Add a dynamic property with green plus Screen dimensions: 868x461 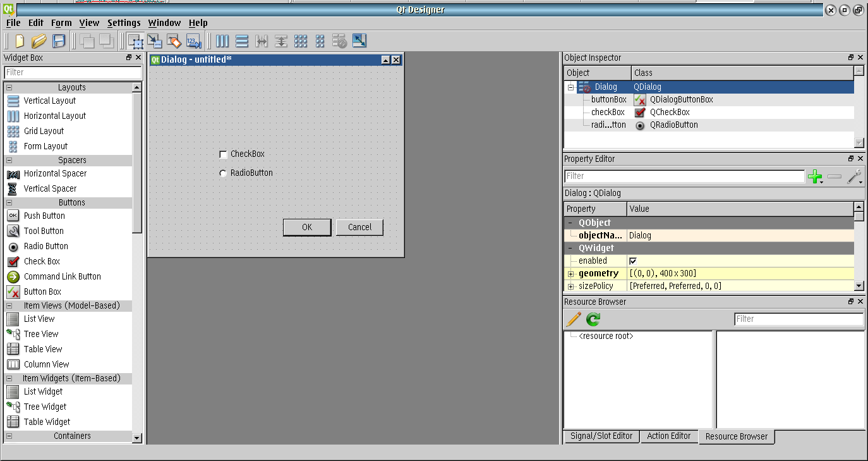point(816,176)
